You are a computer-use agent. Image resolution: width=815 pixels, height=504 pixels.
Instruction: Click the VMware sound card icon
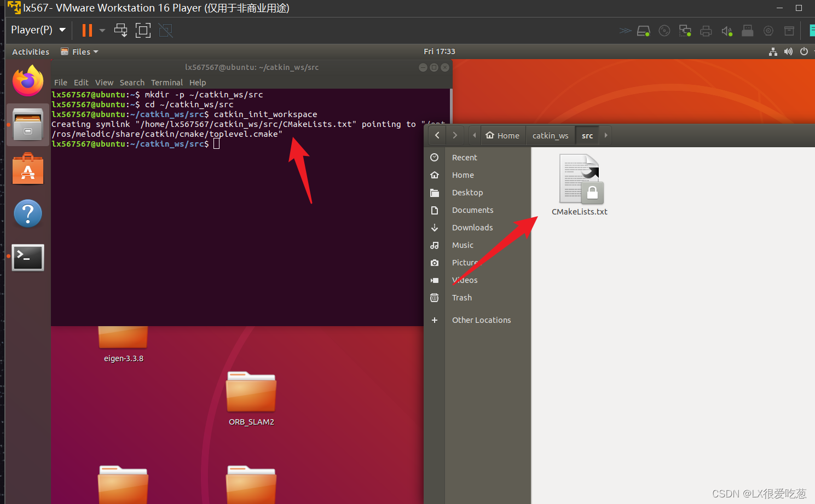(727, 31)
